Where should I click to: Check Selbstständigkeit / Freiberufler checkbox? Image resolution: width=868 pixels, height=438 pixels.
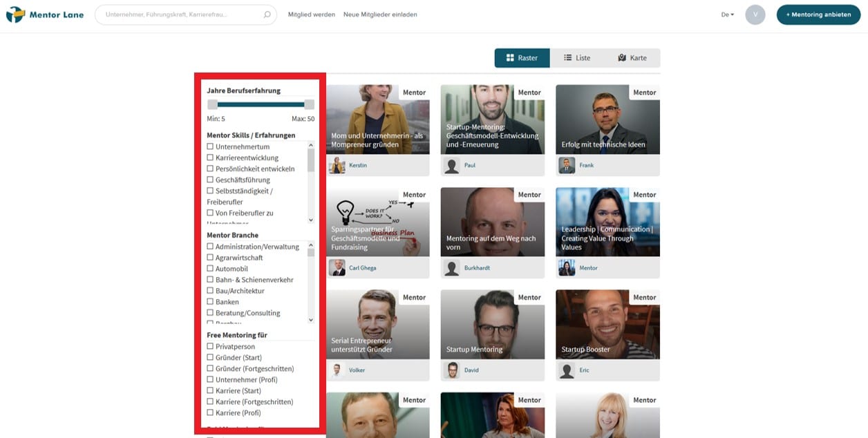(x=210, y=191)
